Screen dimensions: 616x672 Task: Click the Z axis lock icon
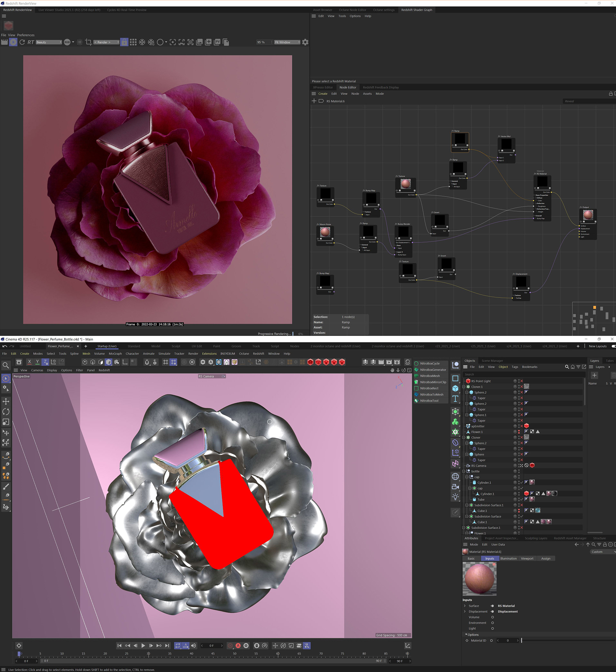[45, 362]
